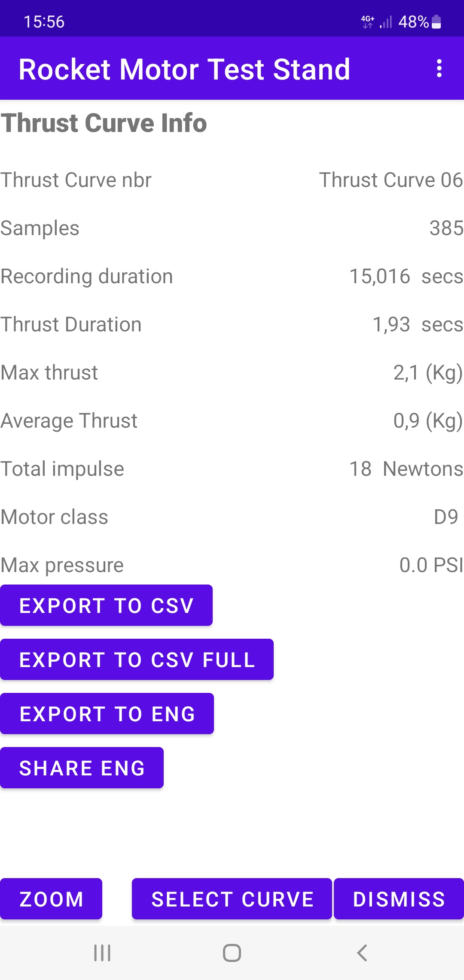Tap the 4G+ signal indicator
Image resolution: width=464 pixels, height=980 pixels.
pyautogui.click(x=368, y=21)
